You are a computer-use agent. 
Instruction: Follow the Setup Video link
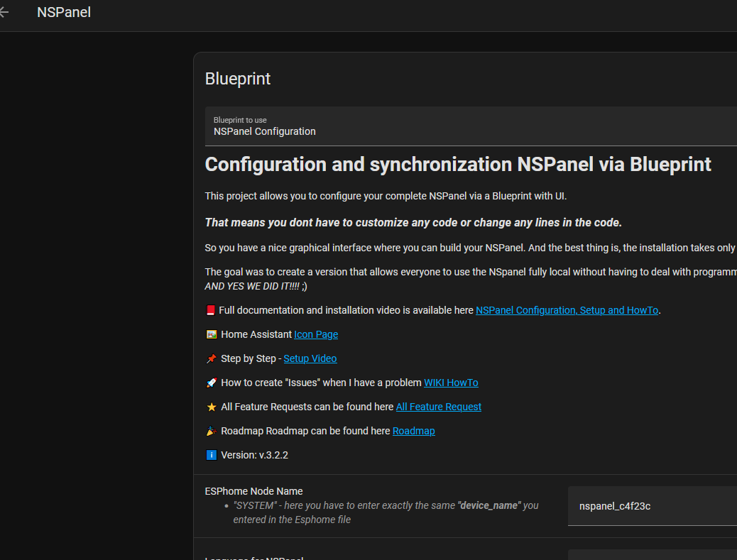tap(310, 358)
